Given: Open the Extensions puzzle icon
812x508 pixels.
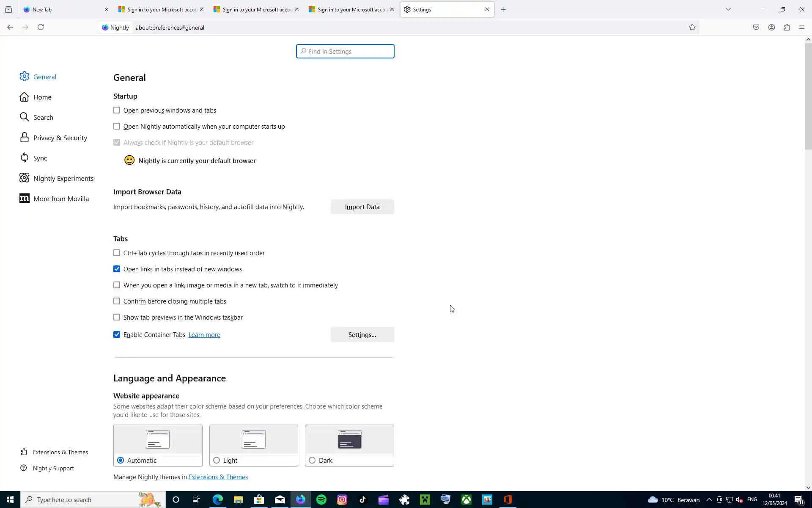Looking at the screenshot, I should click(787, 28).
